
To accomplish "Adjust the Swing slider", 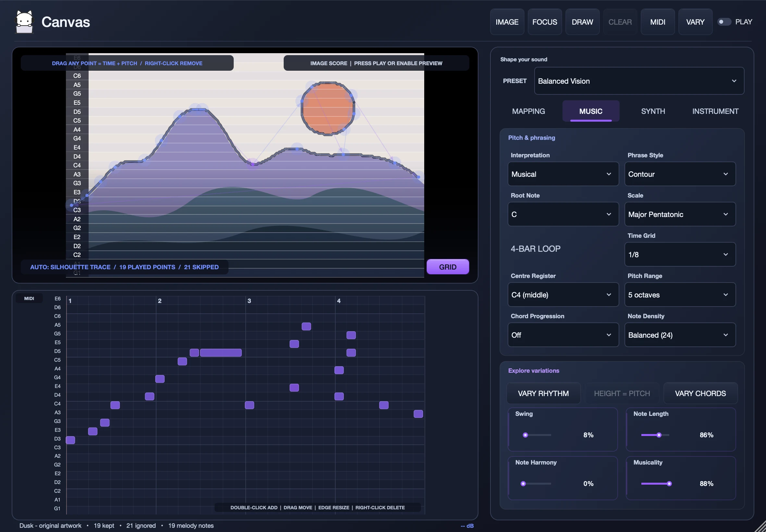I will pyautogui.click(x=537, y=435).
